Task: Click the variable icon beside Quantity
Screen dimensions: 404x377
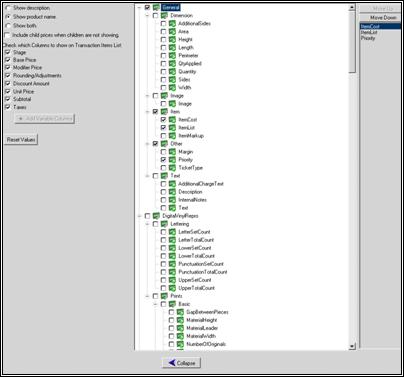Action: (172, 72)
